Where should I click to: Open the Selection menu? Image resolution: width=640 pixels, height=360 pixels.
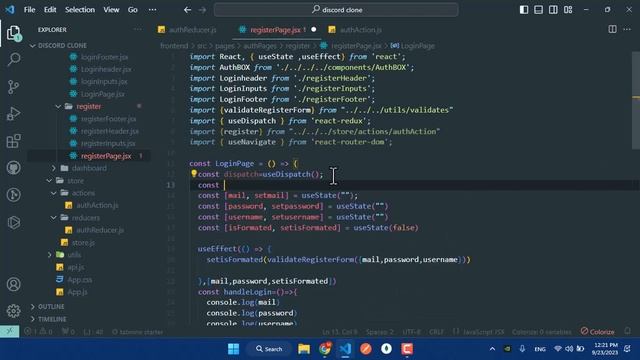pyautogui.click(x=80, y=10)
